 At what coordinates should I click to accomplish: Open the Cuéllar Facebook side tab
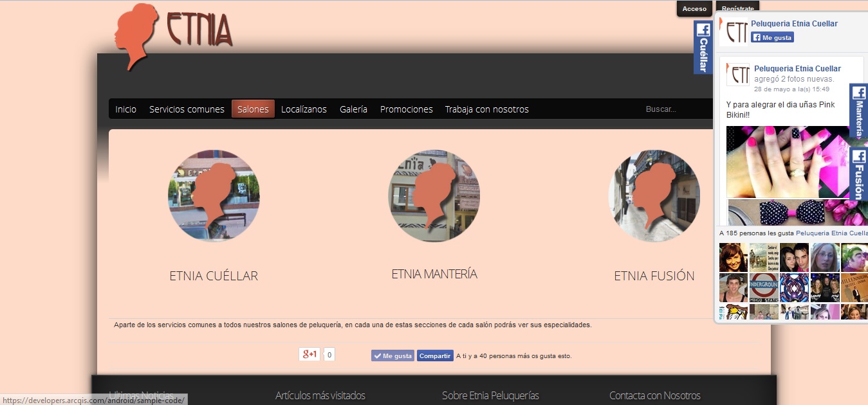(703, 47)
